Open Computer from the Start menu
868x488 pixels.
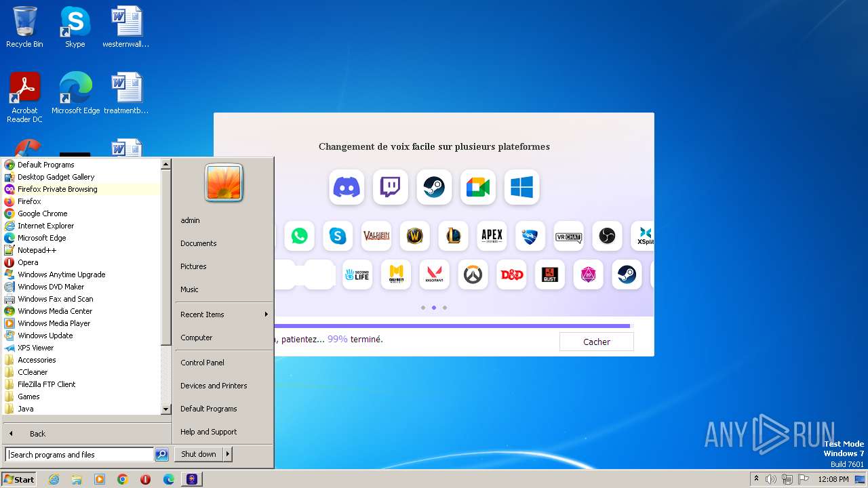click(223, 338)
